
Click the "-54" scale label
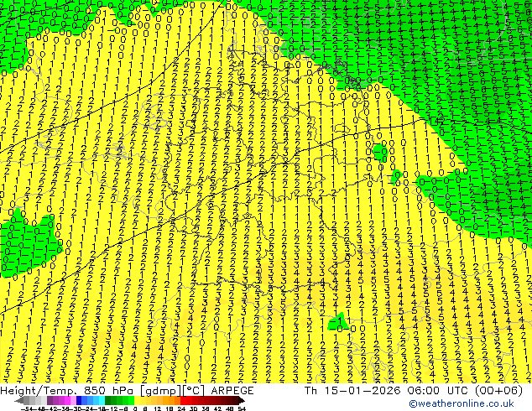[x=27, y=408]
